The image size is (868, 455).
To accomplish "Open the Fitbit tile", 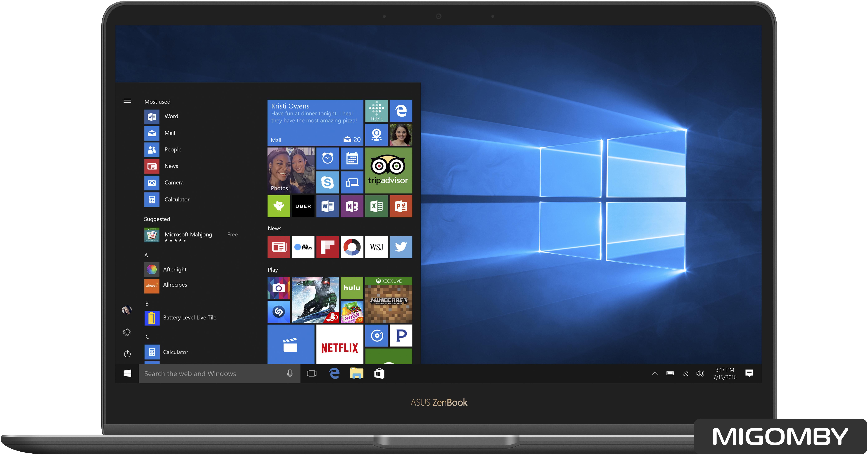I will point(376,111).
